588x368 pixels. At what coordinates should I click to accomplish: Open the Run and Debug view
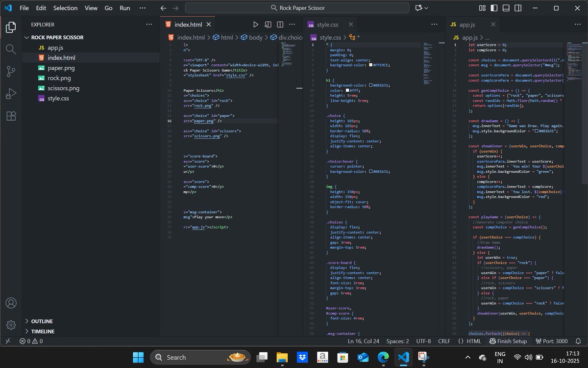[x=11, y=93]
